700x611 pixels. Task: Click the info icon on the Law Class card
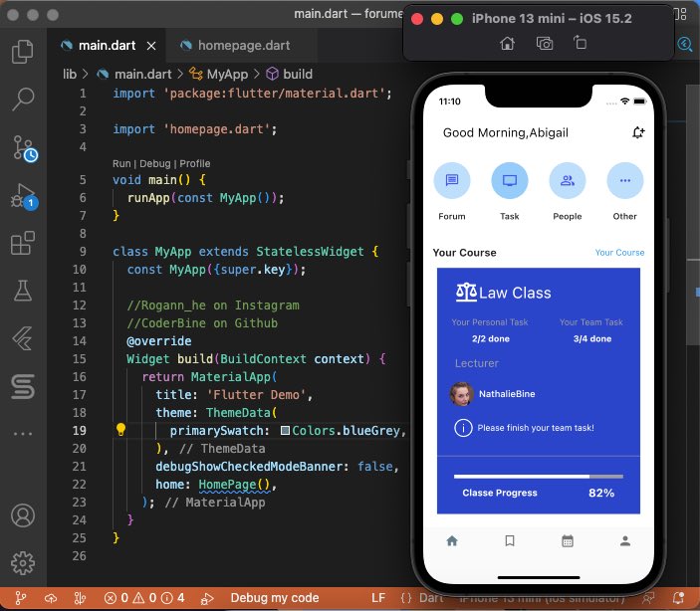tap(463, 428)
